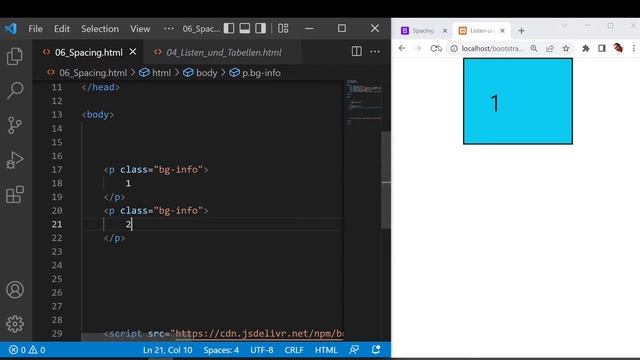640x360 pixels.
Task: Open the Selection menu
Action: [x=100, y=29]
